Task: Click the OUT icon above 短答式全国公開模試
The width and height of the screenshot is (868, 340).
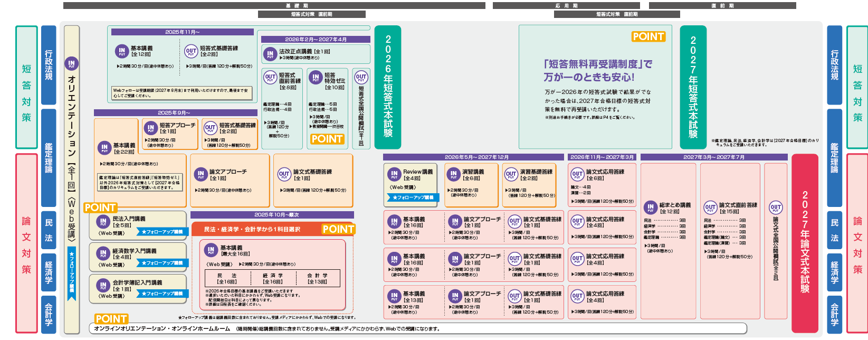Action: pyautogui.click(x=361, y=77)
